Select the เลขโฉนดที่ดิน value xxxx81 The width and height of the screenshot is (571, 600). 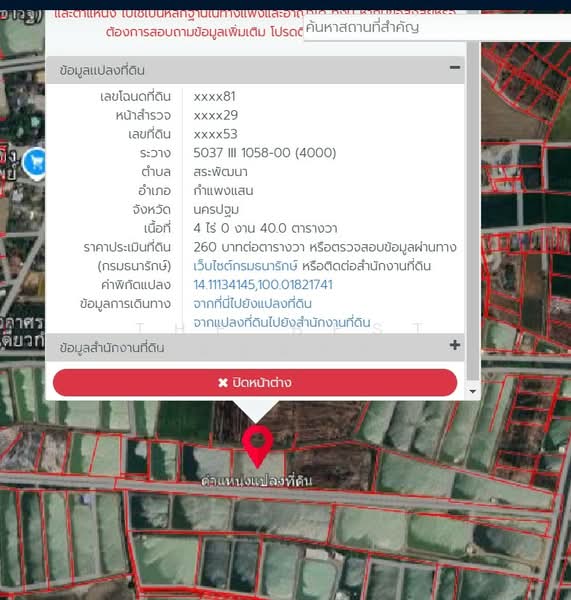click(x=214, y=96)
